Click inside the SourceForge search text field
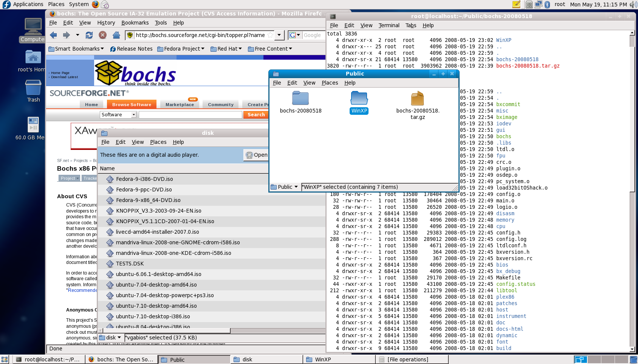Screen dimensions: 638x364 pyautogui.click(x=190, y=115)
